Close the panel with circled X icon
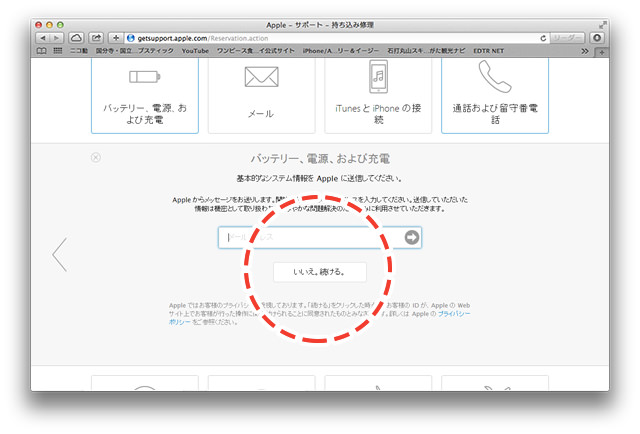640x434 pixels. (96, 158)
